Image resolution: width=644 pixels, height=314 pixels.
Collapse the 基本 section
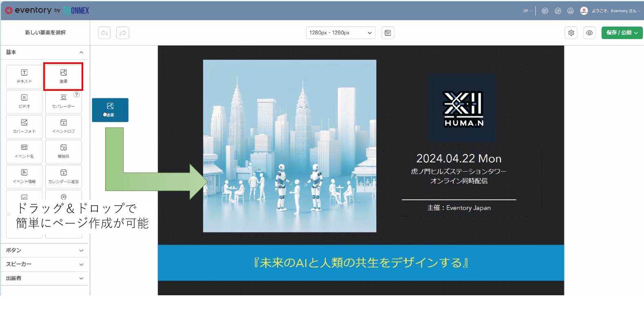click(x=45, y=52)
